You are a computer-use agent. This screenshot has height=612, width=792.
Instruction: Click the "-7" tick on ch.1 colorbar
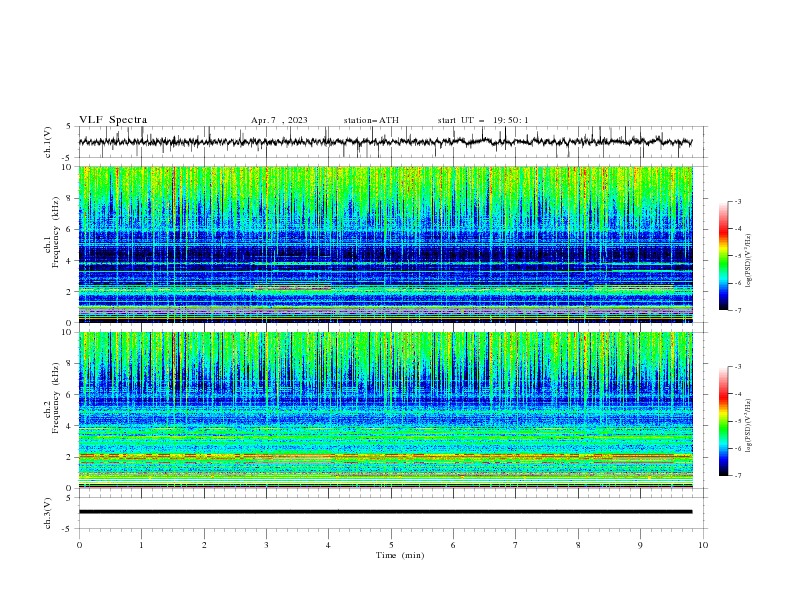pos(738,310)
